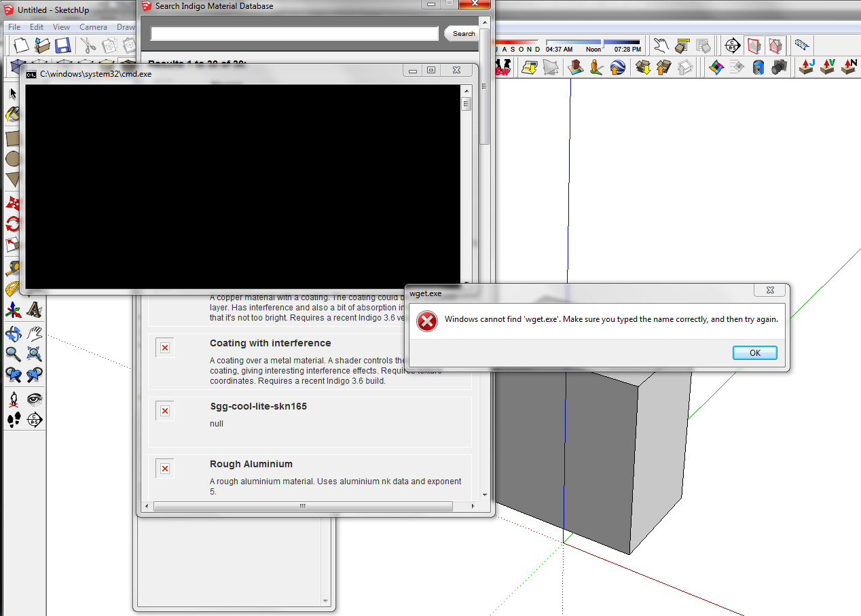
Task: Click Share Model box with orange arrow
Action: pos(664,67)
